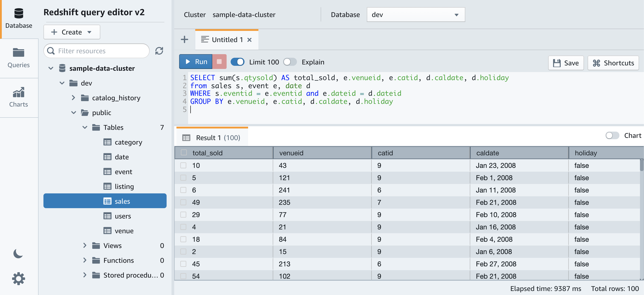This screenshot has width=644, height=295.
Task: Toggle dark mode moon icon
Action: click(x=18, y=254)
